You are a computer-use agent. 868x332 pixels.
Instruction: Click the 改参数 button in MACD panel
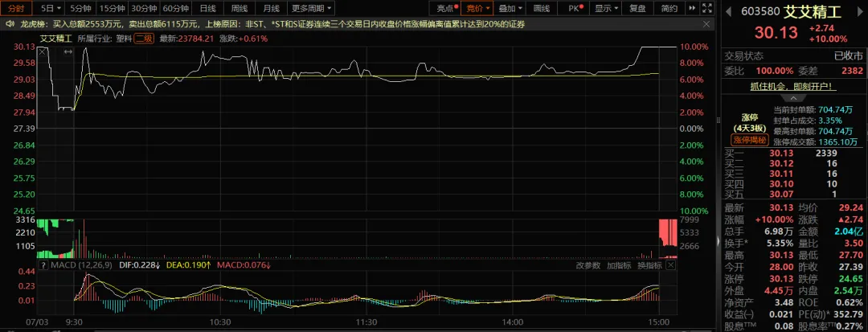point(588,265)
